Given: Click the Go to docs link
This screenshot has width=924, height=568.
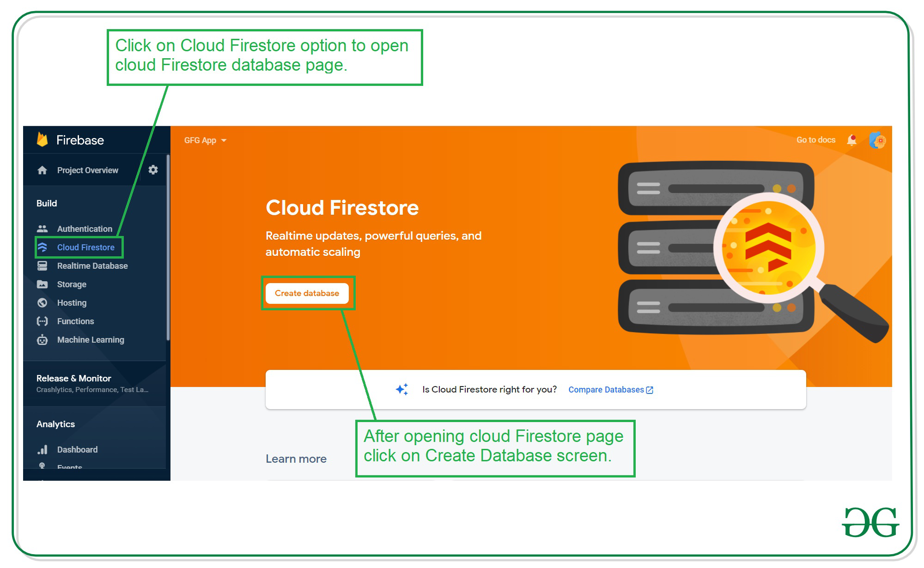Looking at the screenshot, I should pyautogui.click(x=816, y=140).
